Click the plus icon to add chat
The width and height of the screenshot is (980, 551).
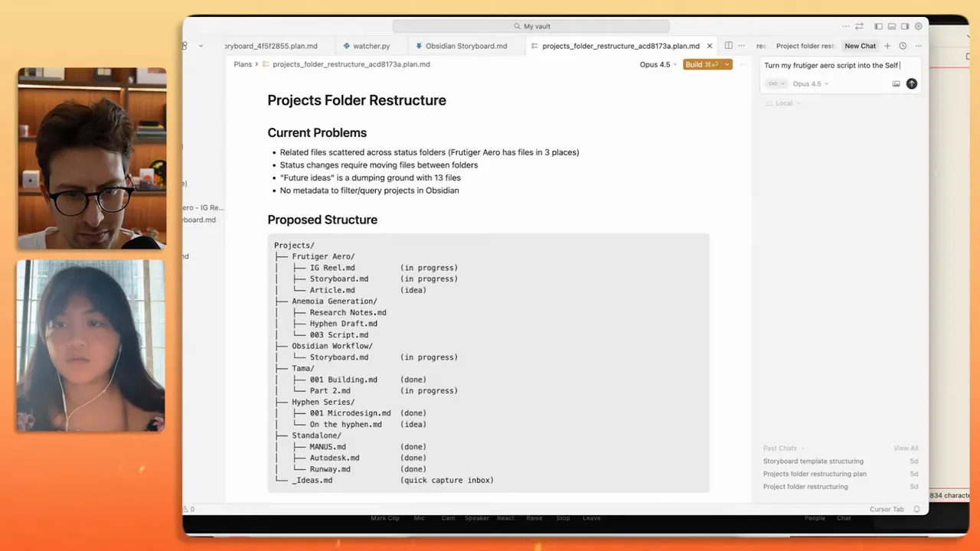887,46
